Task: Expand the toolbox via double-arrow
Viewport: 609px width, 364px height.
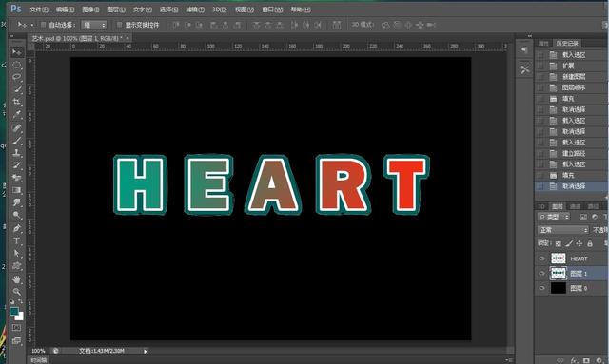Action: (x=11, y=36)
